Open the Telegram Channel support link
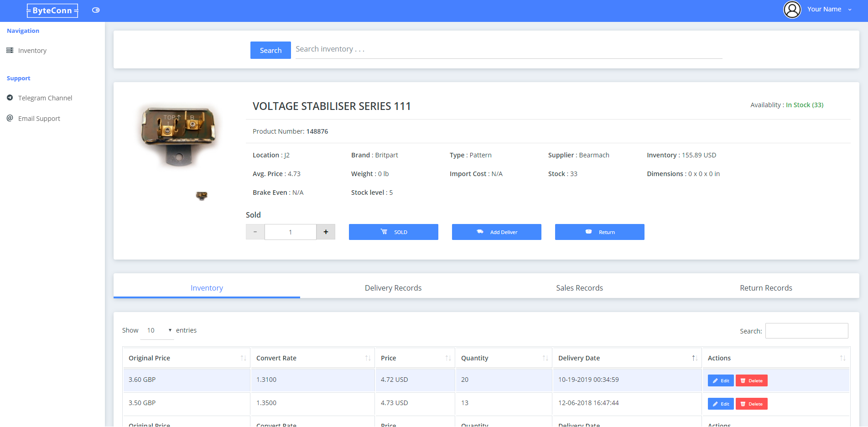868x427 pixels. [x=45, y=98]
